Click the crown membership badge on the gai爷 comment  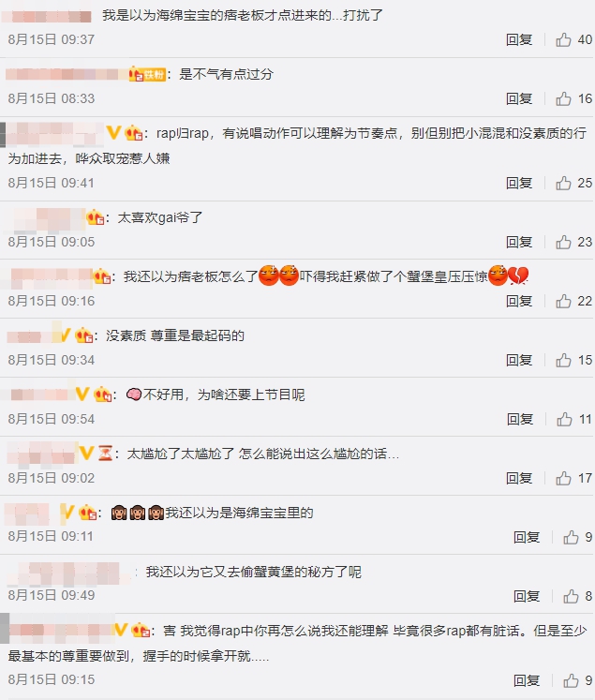[96, 217]
